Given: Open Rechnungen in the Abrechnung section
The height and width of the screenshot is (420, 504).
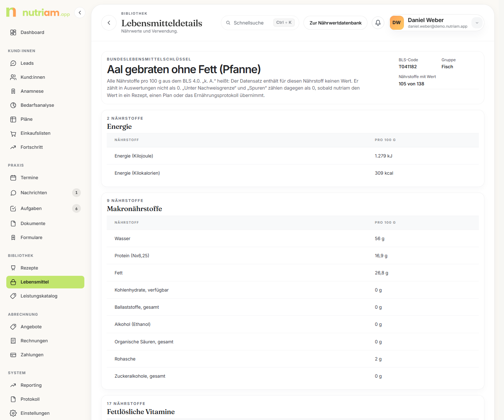Looking at the screenshot, I should tap(45, 341).
